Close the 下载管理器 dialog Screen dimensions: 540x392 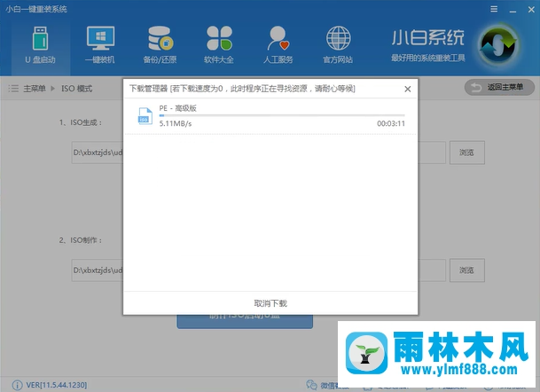407,89
